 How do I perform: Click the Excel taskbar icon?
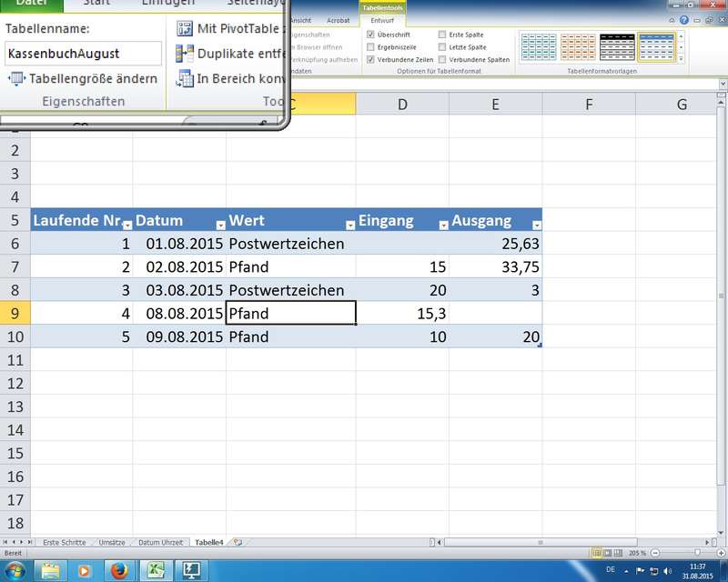pos(156,570)
